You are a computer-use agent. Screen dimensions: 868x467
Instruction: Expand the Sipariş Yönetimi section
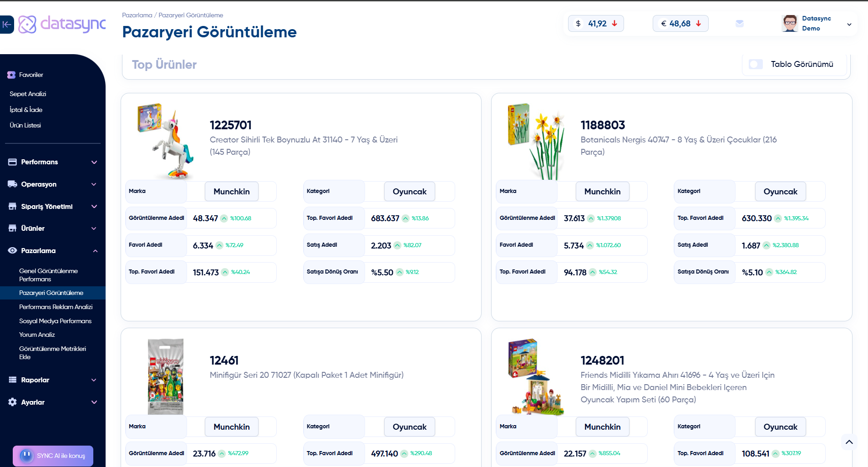tap(94, 207)
